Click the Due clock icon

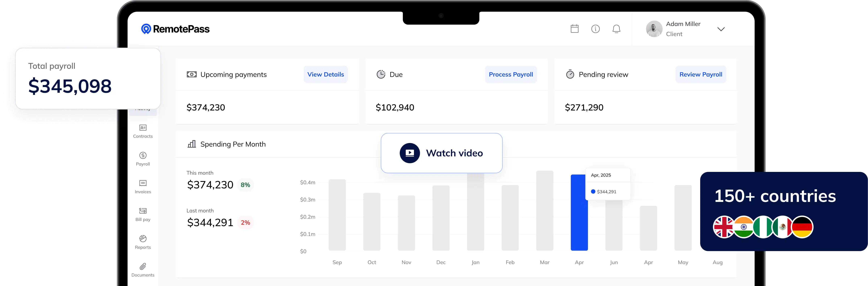click(x=381, y=74)
